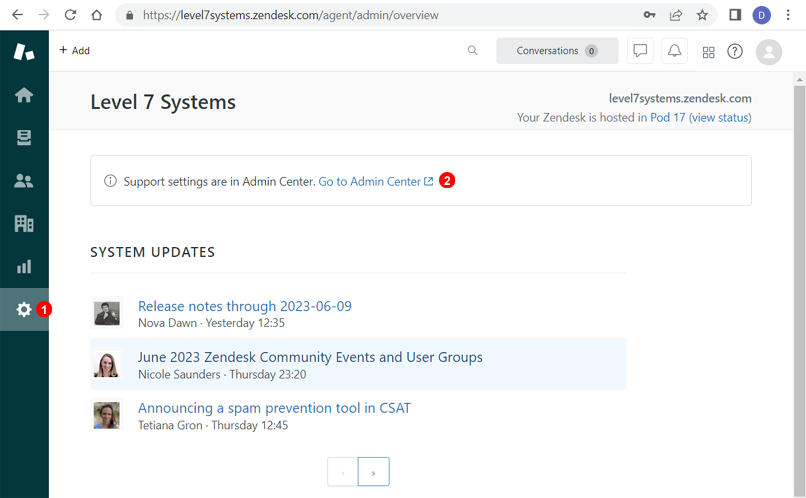Open the notifications bell icon

tap(674, 50)
